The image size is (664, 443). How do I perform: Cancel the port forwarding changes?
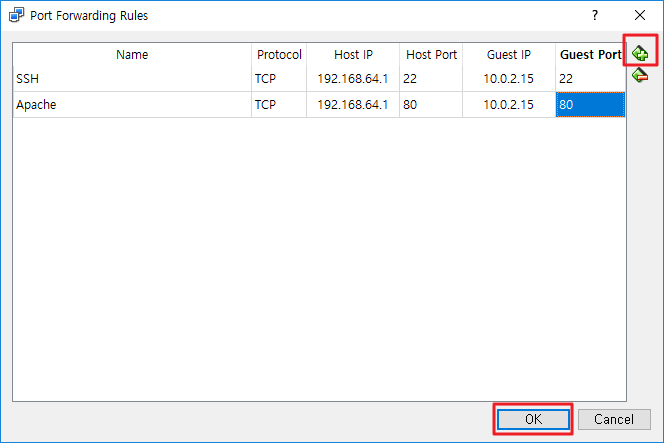pos(614,419)
